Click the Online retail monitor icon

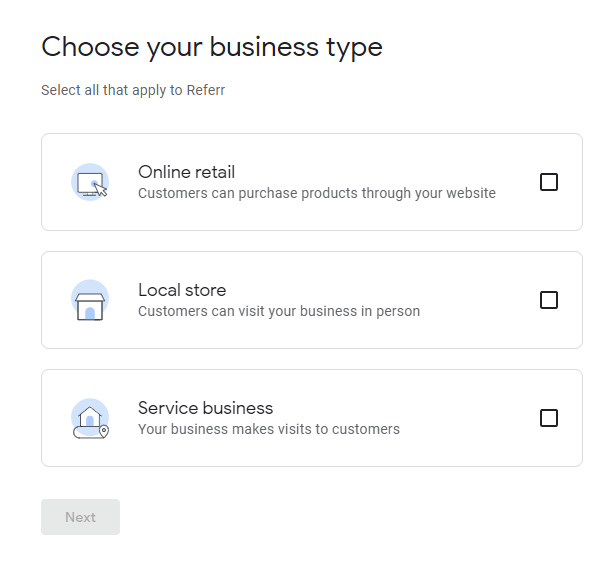coord(90,182)
